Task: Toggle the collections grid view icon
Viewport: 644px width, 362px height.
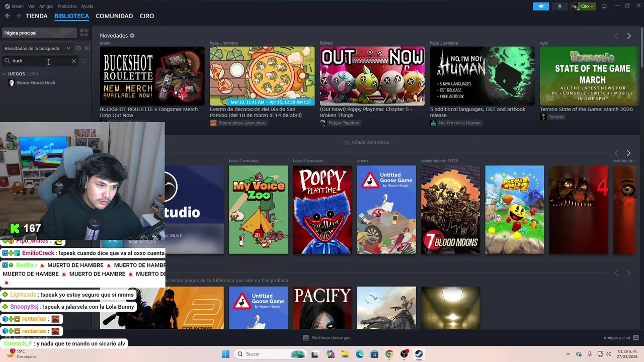Action: pyautogui.click(x=84, y=33)
